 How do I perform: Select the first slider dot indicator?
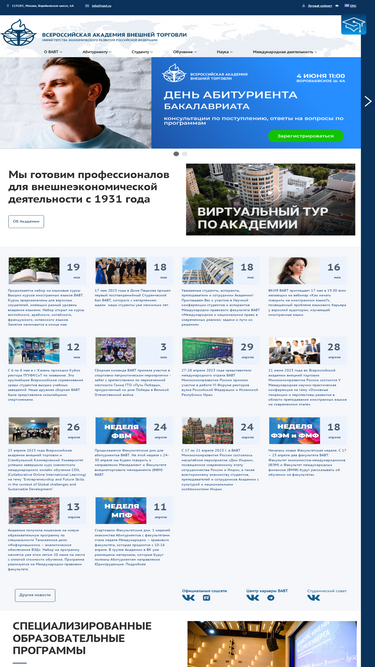coord(176,154)
